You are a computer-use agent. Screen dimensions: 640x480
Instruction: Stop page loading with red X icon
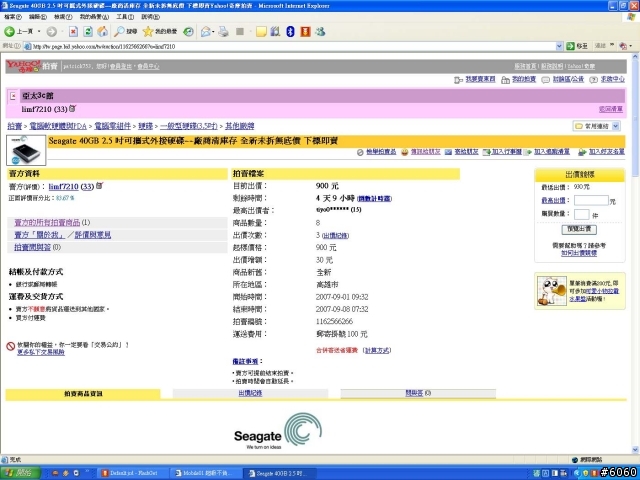(x=73, y=31)
